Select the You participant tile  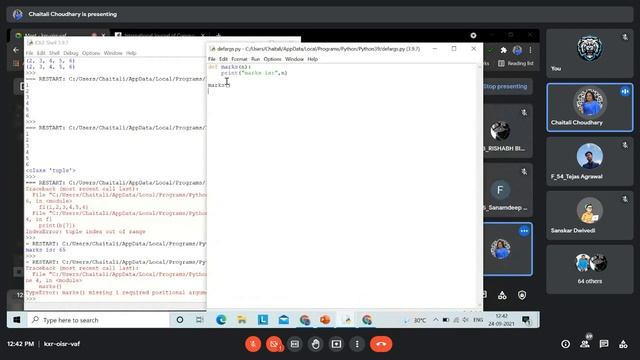coord(590,53)
